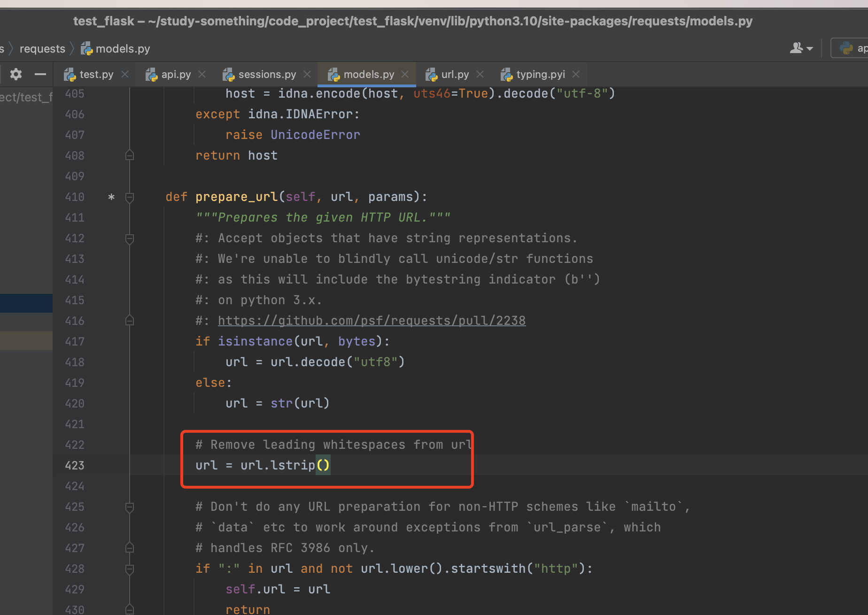Click the fold end marker at line 408
Image resolution: width=868 pixels, height=615 pixels.
(130, 155)
